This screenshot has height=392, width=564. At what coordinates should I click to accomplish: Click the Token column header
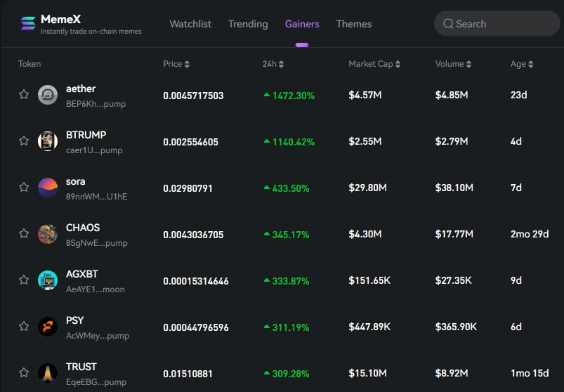point(29,64)
